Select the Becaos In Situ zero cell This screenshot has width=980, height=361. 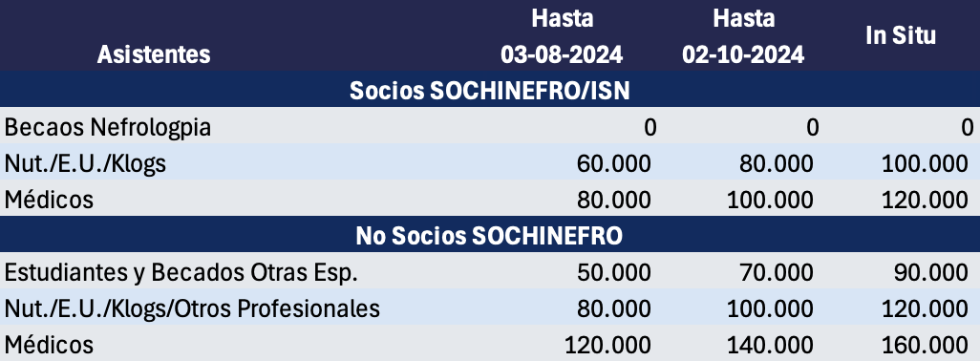[967, 127]
